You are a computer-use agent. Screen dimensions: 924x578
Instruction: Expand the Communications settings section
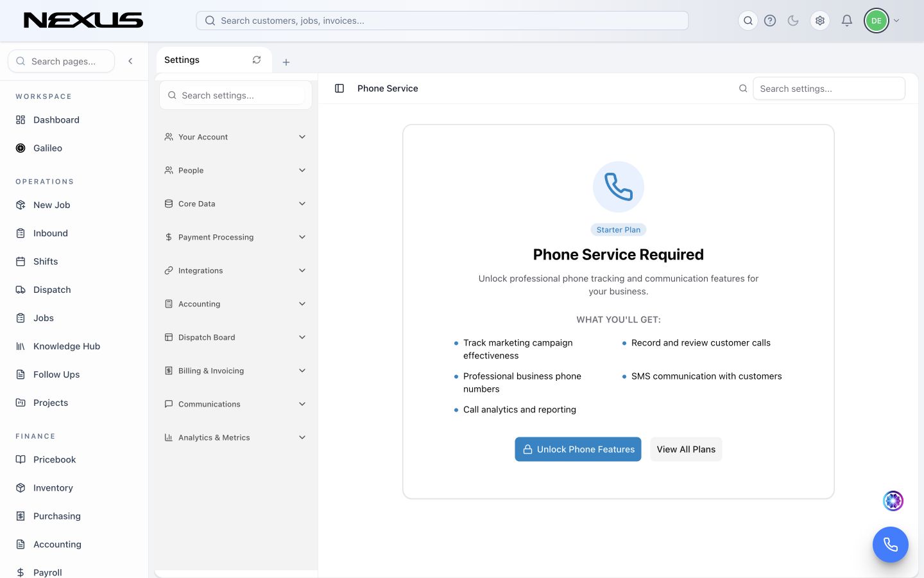click(x=235, y=404)
